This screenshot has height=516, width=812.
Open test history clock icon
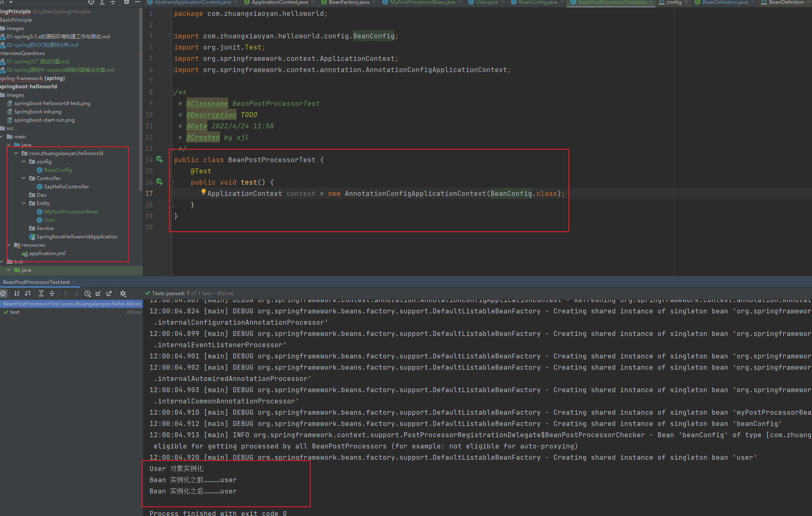87,293
